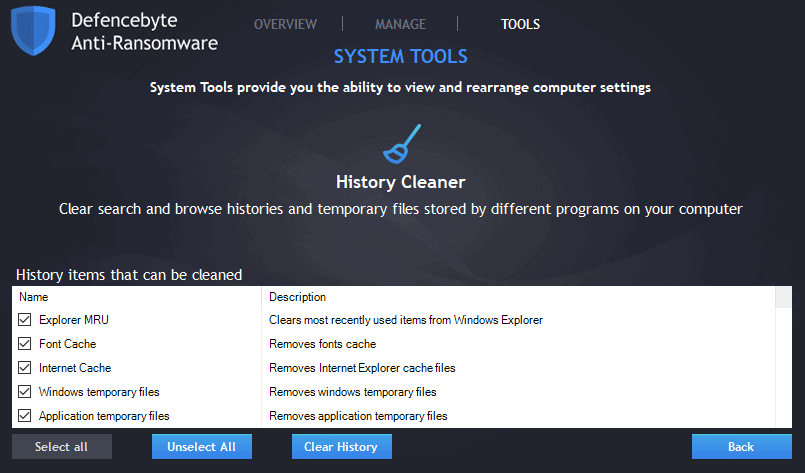This screenshot has height=473, width=805.
Task: Switch to the MANAGE tab
Action: point(400,24)
